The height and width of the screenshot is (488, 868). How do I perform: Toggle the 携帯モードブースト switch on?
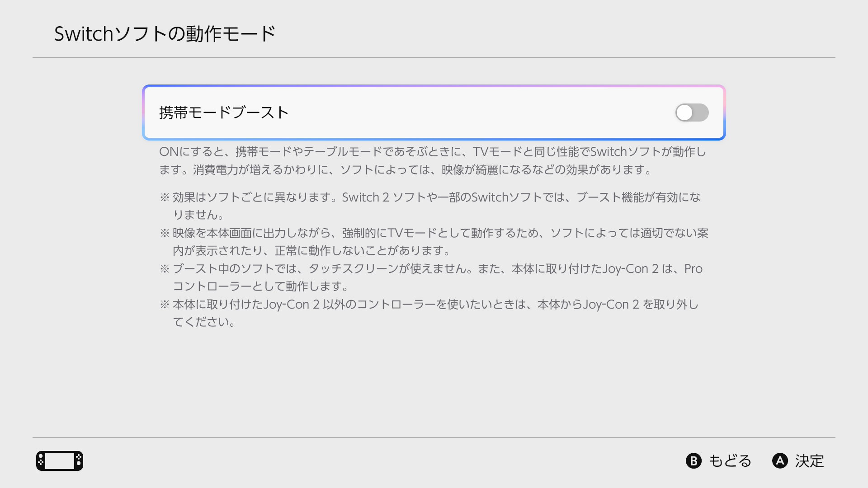click(x=692, y=113)
